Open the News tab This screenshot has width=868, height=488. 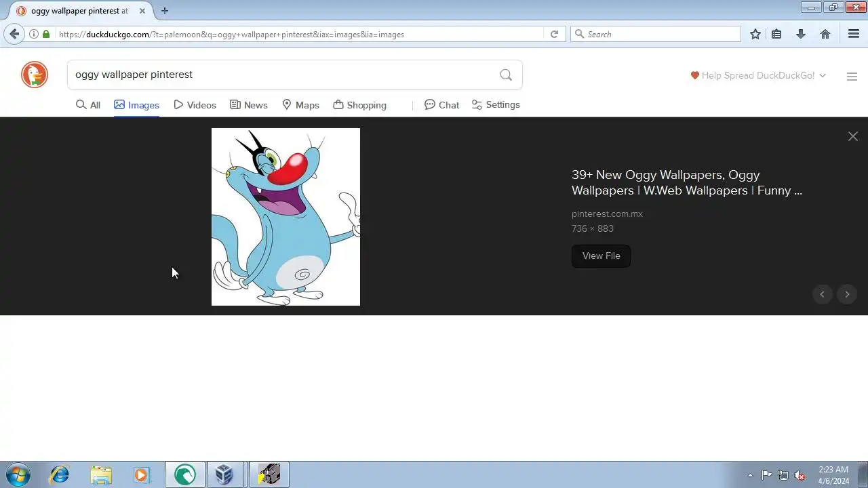point(249,105)
